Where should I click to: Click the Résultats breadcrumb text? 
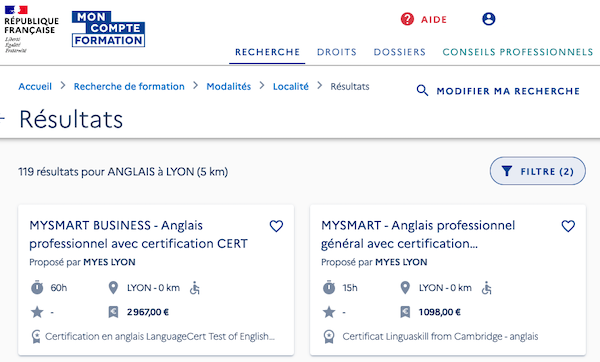click(350, 86)
